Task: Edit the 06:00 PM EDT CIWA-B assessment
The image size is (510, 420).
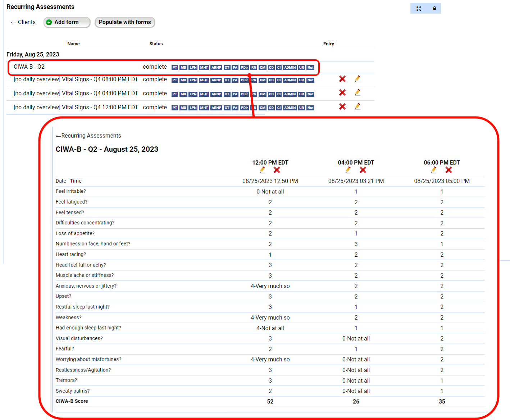Action: click(x=434, y=170)
